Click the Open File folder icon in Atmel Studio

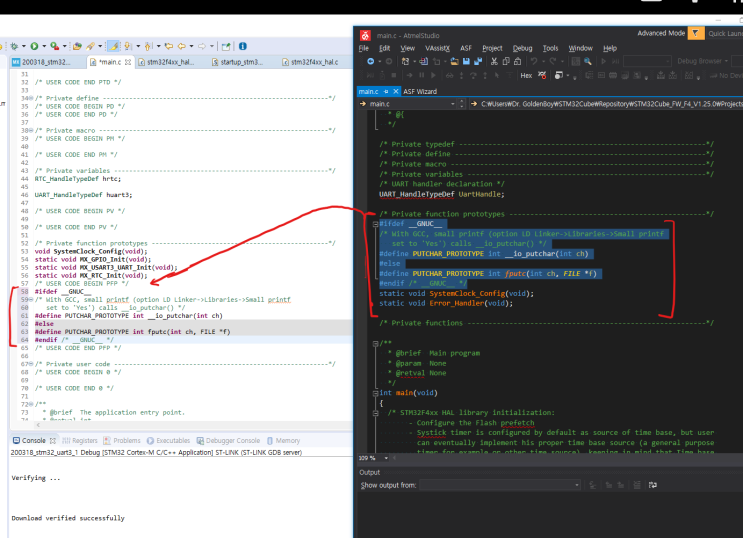point(454,61)
